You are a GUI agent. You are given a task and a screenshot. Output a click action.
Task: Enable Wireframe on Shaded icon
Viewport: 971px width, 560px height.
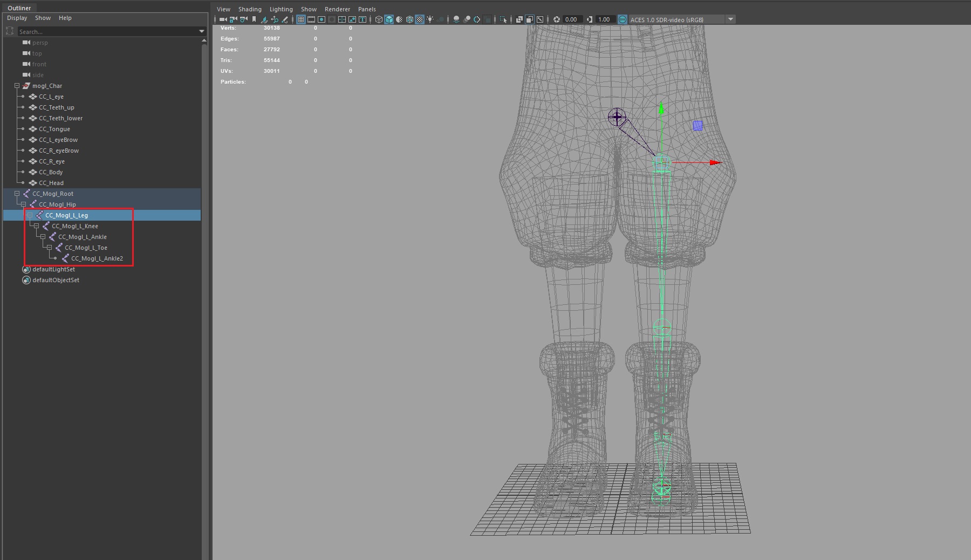[x=409, y=19]
